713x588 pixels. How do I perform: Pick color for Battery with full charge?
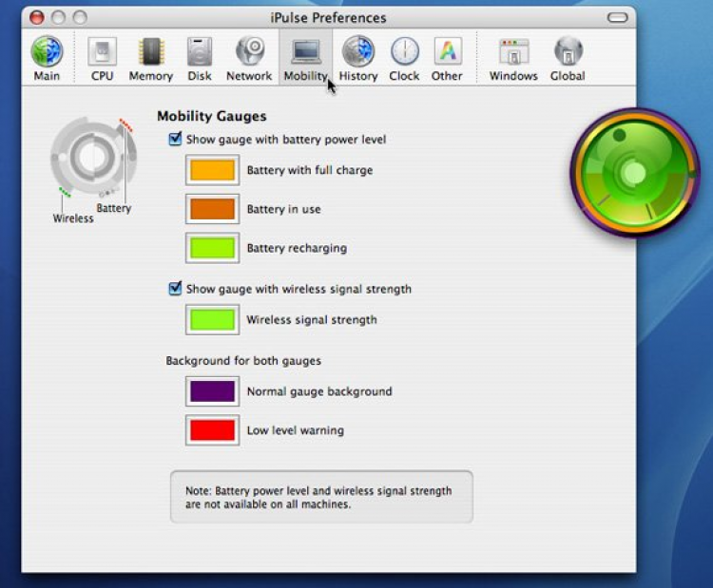pos(212,170)
